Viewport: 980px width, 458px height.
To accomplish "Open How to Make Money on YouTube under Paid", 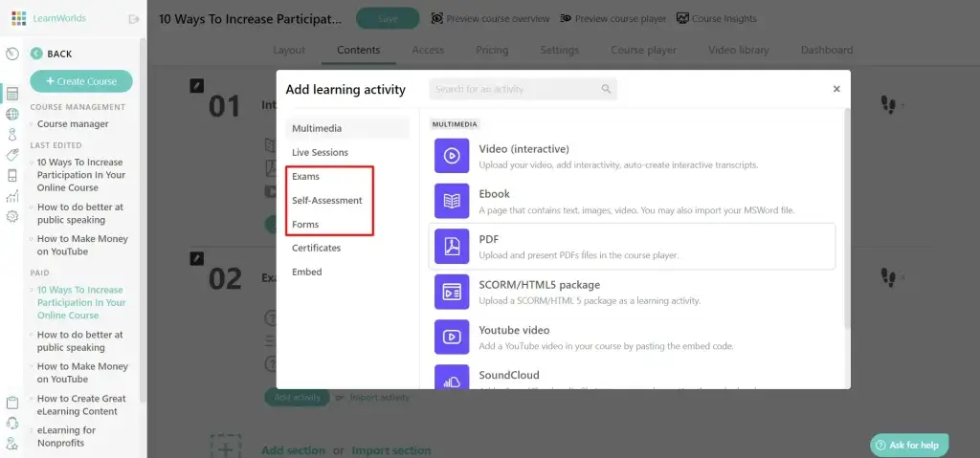I will [x=82, y=373].
